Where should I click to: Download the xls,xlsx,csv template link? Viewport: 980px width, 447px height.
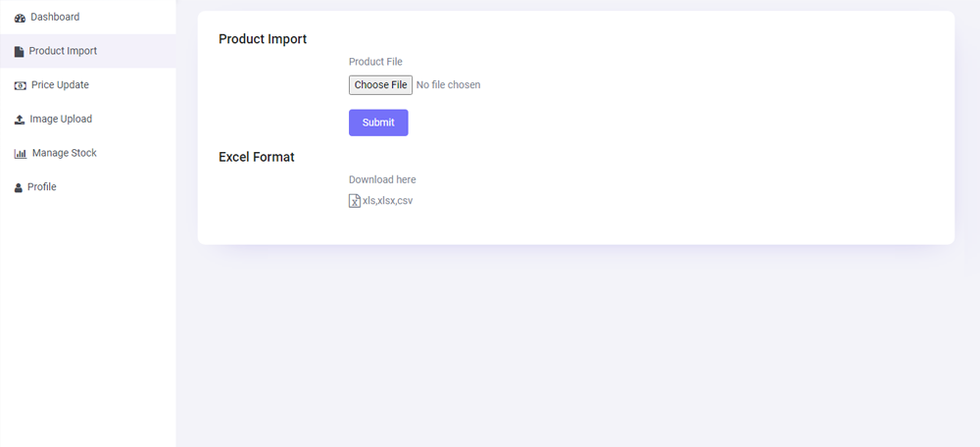[x=387, y=201]
